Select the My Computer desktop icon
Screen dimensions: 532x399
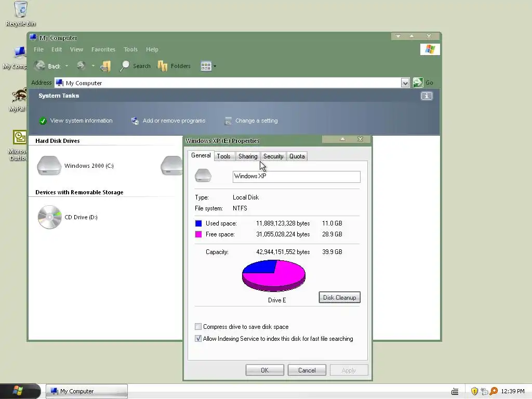pyautogui.click(x=15, y=58)
